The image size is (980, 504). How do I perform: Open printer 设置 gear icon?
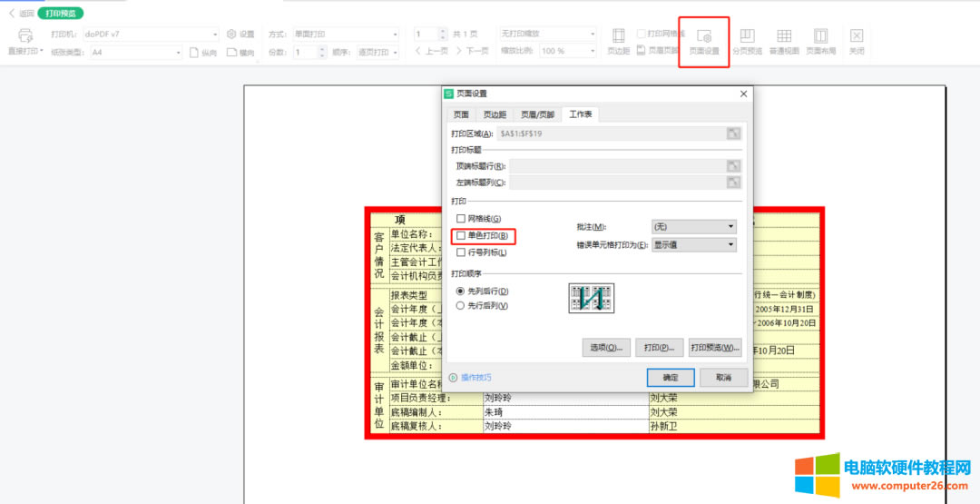click(x=232, y=34)
